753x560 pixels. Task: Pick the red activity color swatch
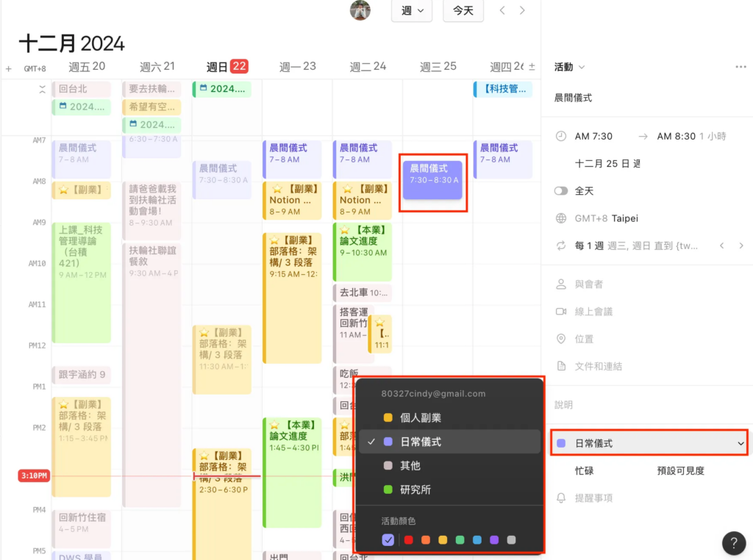click(x=408, y=540)
